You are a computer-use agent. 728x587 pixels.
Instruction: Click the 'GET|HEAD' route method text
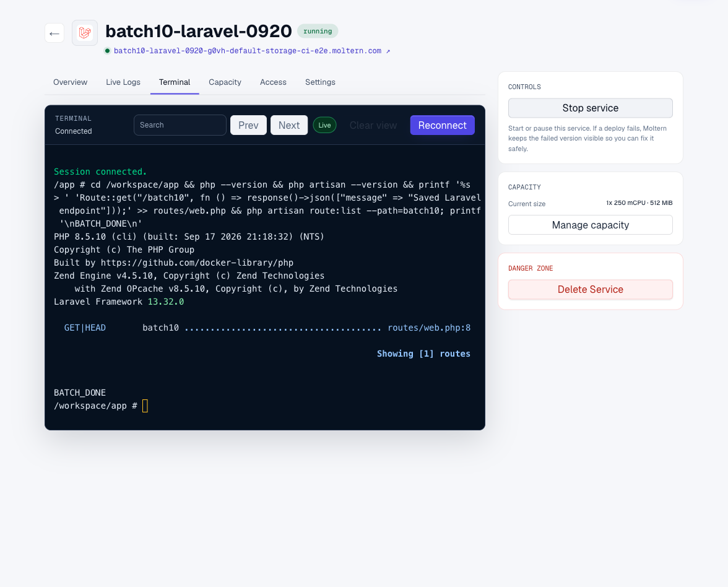[85, 328]
